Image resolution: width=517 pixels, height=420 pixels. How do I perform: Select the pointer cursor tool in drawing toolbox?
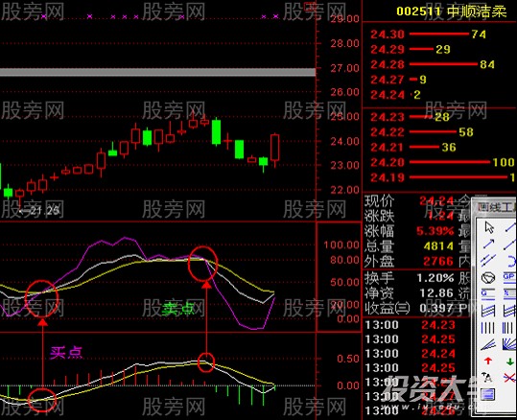[489, 227]
